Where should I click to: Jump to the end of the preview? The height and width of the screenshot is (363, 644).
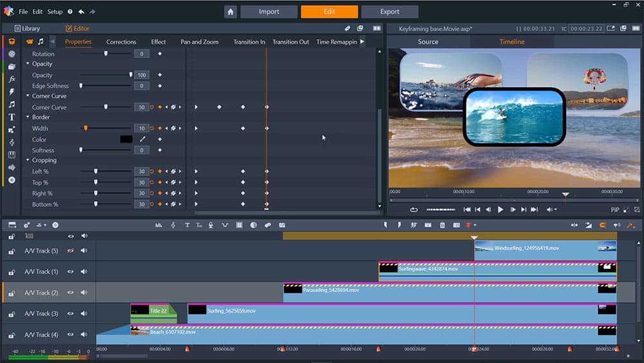[534, 210]
